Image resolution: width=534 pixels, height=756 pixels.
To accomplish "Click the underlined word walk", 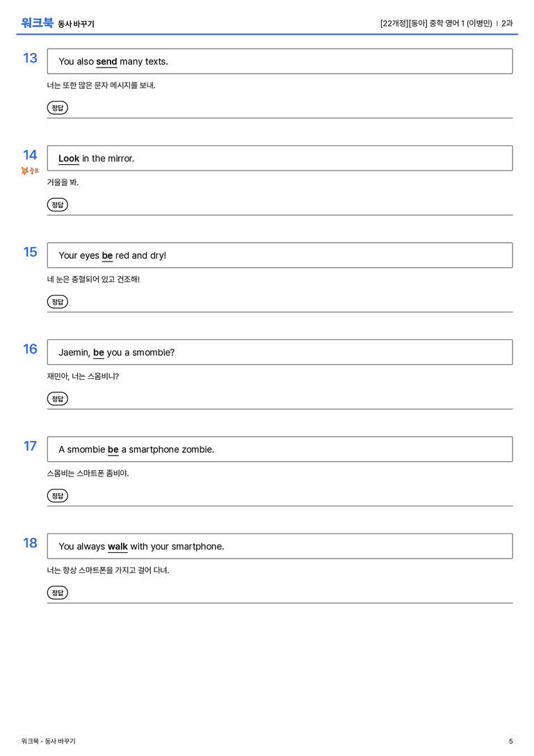I will pos(118,547).
